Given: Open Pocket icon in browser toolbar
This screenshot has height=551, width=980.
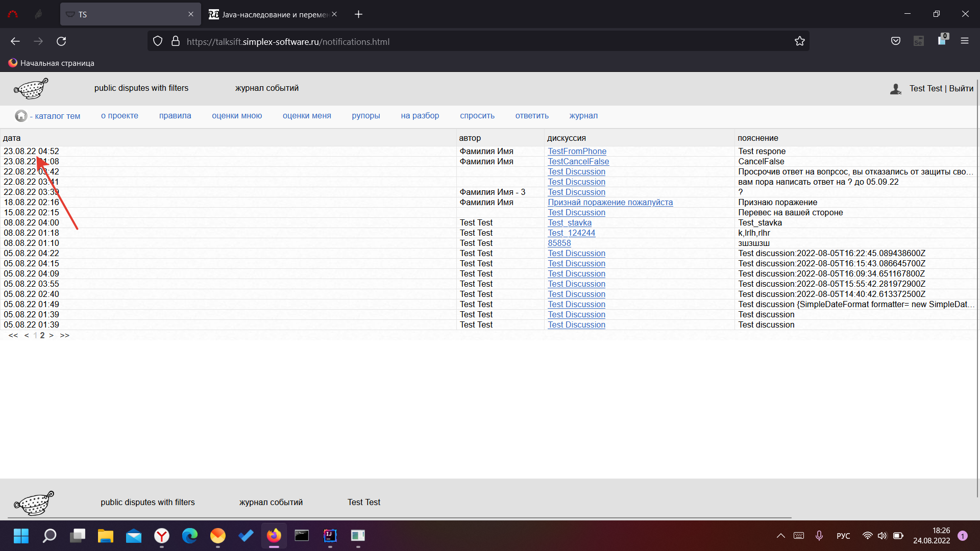Looking at the screenshot, I should click(x=896, y=41).
